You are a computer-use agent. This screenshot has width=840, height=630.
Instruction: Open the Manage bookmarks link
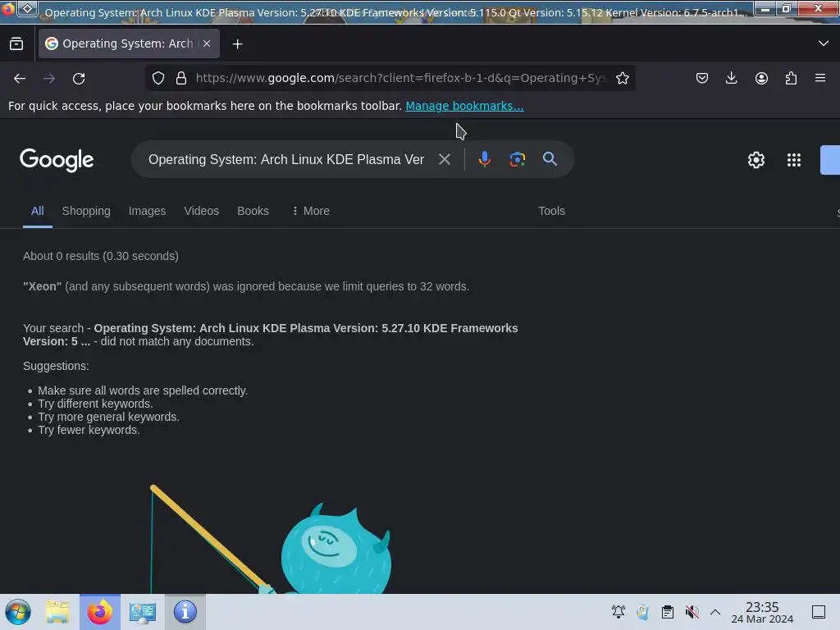(464, 106)
